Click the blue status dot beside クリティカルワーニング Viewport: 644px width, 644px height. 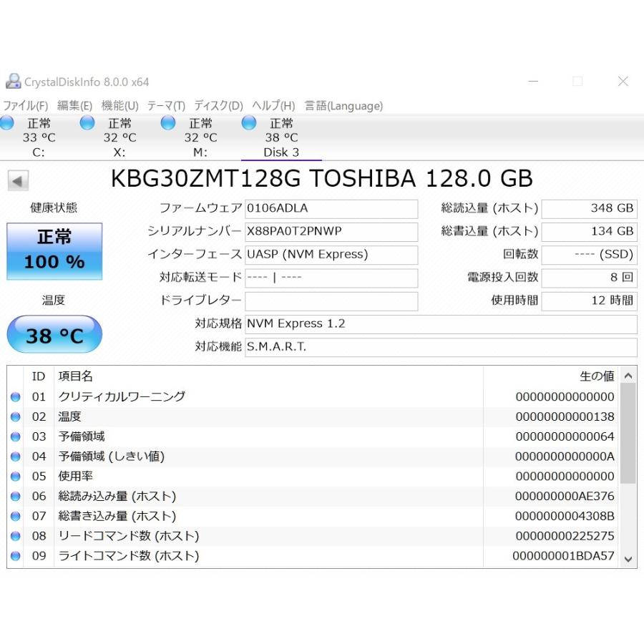[x=15, y=396]
